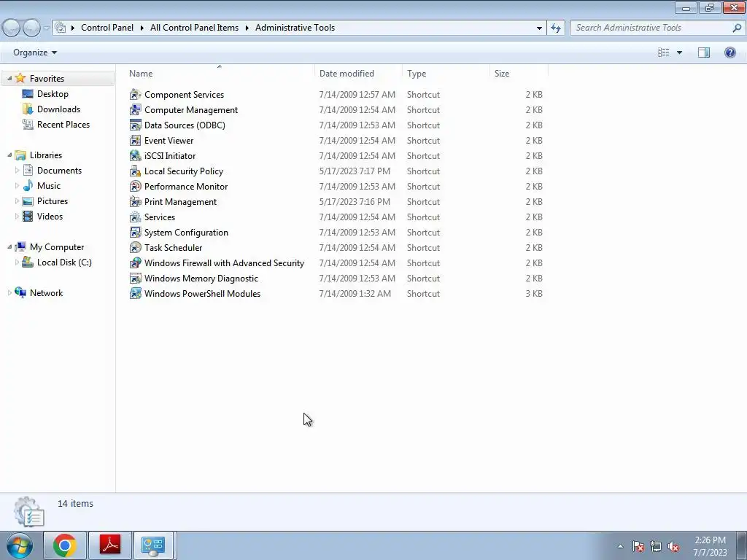
Task: Click the network tray icon
Action: point(656,547)
